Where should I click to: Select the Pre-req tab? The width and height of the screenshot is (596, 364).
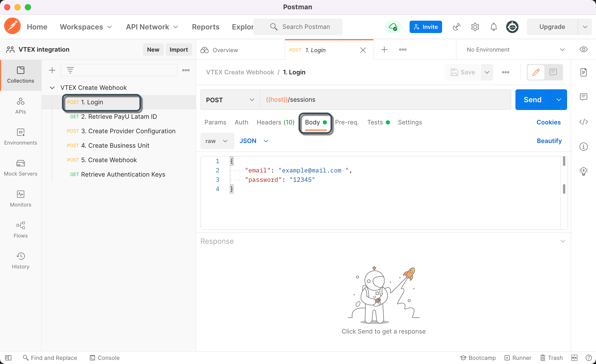pos(347,122)
